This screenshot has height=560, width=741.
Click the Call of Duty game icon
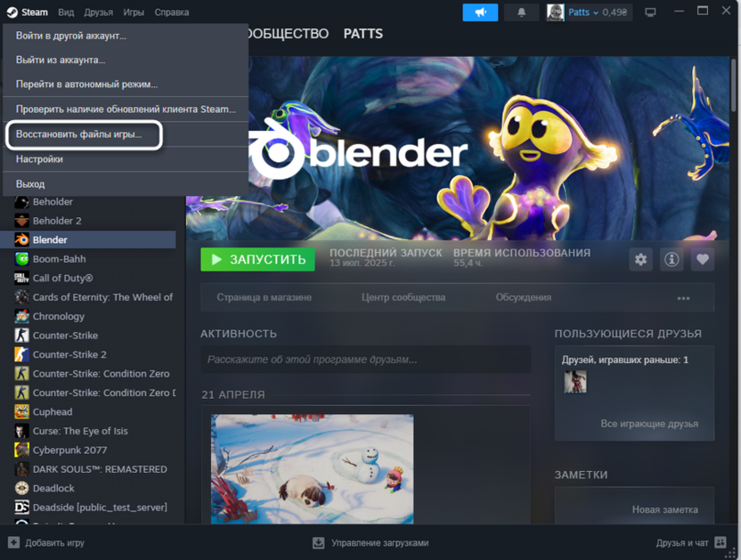(x=21, y=278)
